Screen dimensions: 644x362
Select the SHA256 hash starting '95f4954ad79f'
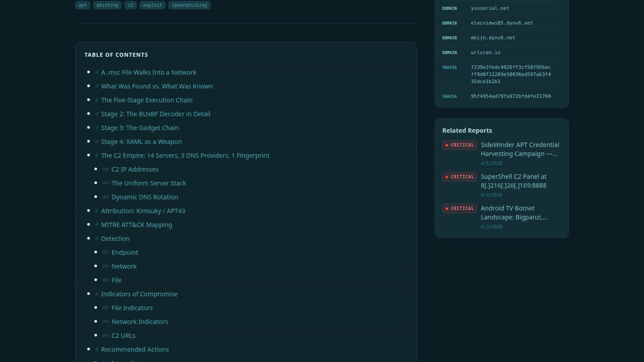coord(511,96)
